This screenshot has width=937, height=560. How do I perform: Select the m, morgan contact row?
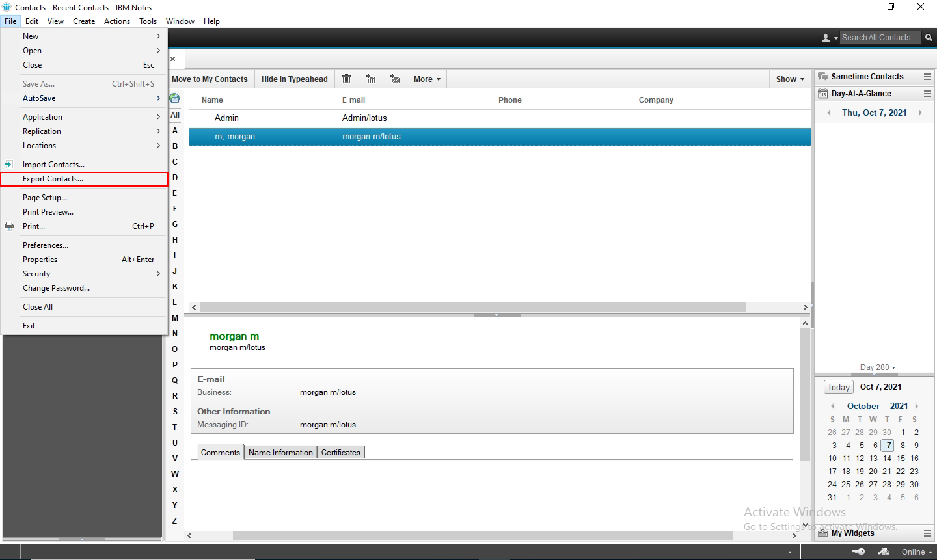pos(500,137)
